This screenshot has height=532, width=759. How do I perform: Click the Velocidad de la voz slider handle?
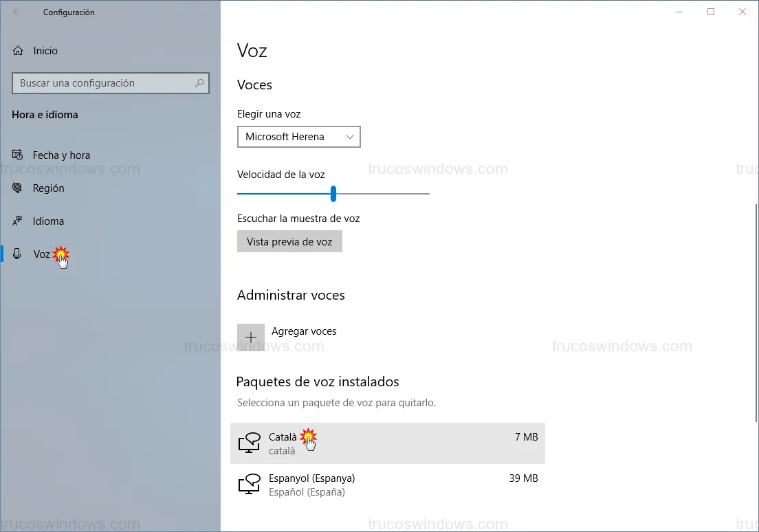333,194
